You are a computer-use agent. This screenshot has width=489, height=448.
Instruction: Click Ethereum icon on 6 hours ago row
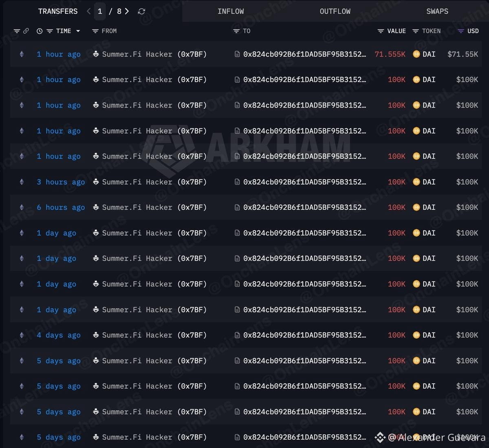point(22,207)
